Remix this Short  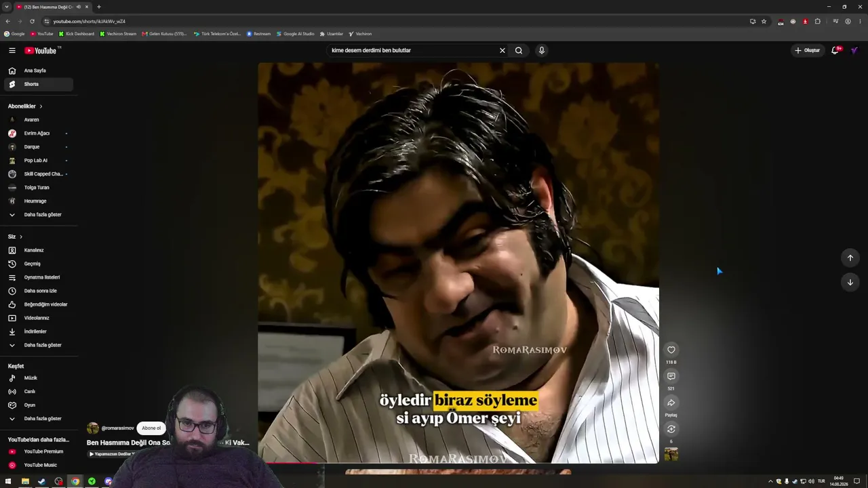[x=671, y=429]
